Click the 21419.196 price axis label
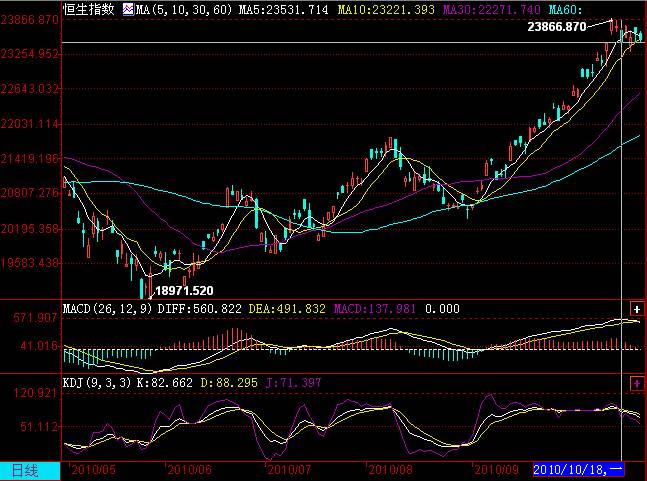 (30, 158)
